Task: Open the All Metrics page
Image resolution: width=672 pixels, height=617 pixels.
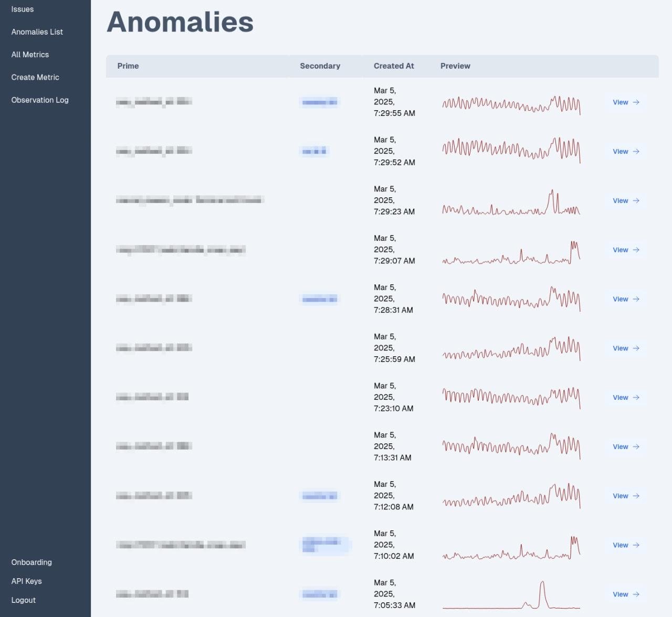Action: point(30,55)
